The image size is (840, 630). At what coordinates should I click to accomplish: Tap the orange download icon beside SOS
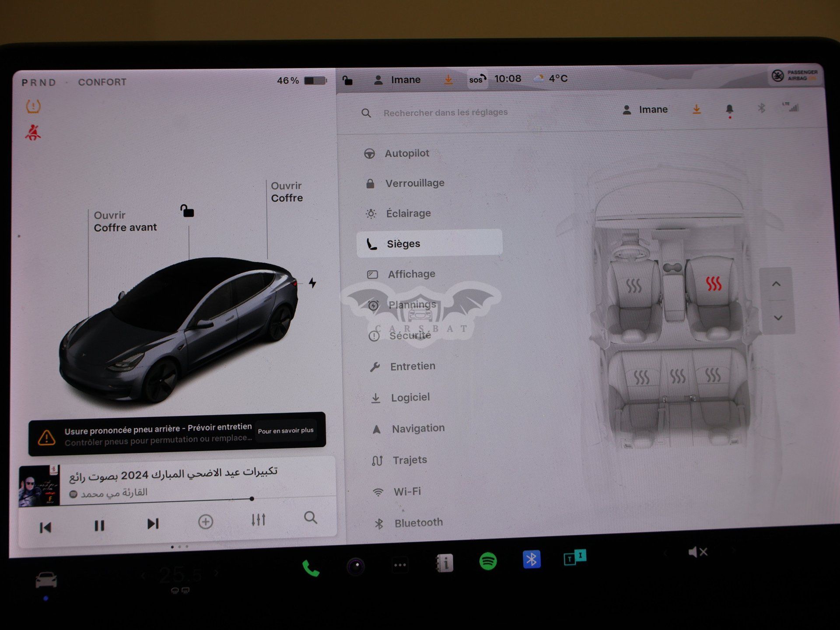(x=448, y=80)
